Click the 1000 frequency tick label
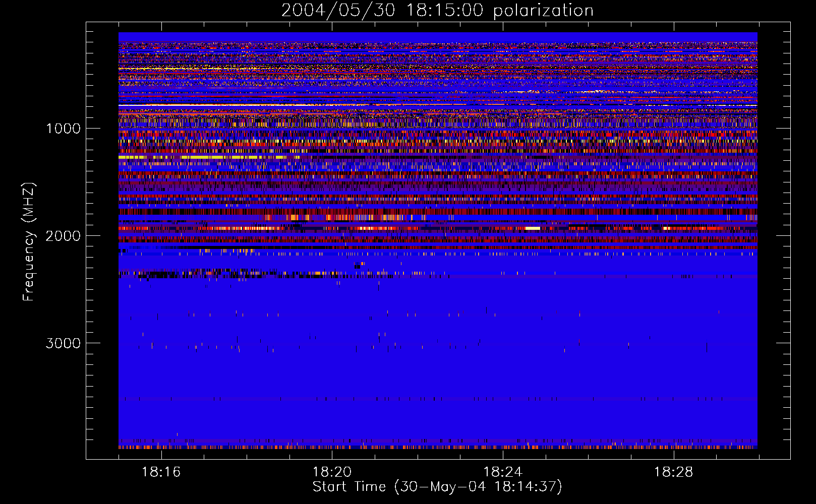 click(63, 129)
